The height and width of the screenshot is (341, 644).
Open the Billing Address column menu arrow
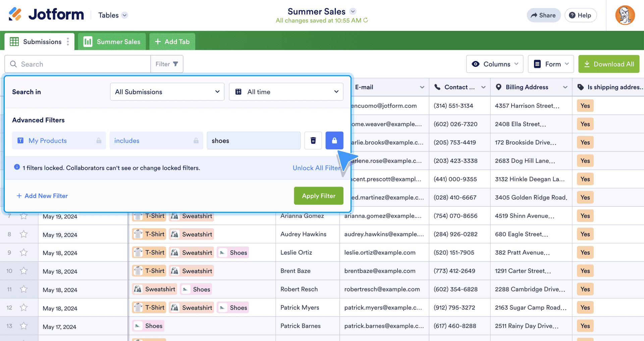[565, 87]
